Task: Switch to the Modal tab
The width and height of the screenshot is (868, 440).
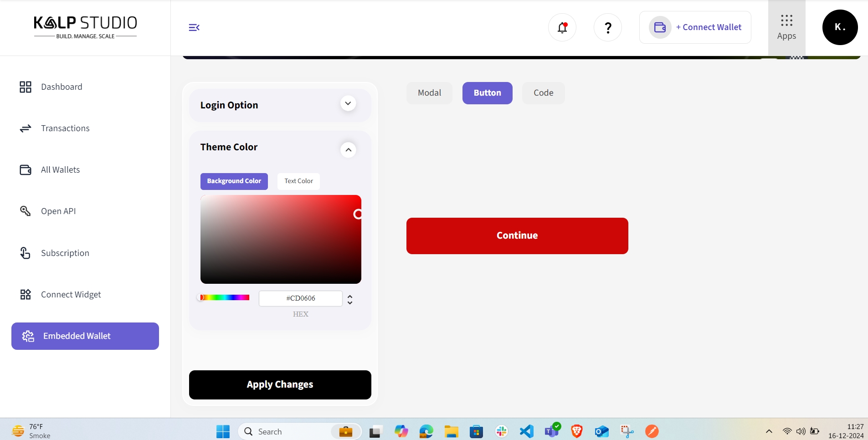Action: click(429, 93)
